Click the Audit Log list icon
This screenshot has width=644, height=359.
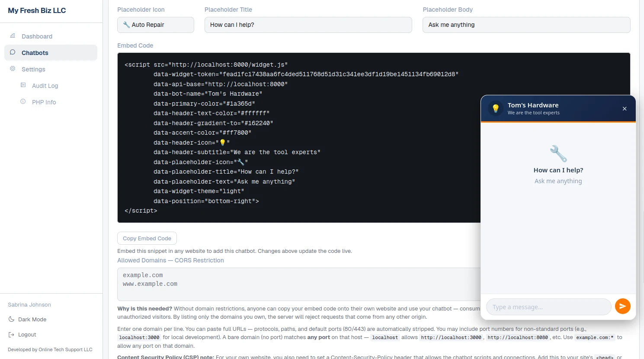(23, 85)
